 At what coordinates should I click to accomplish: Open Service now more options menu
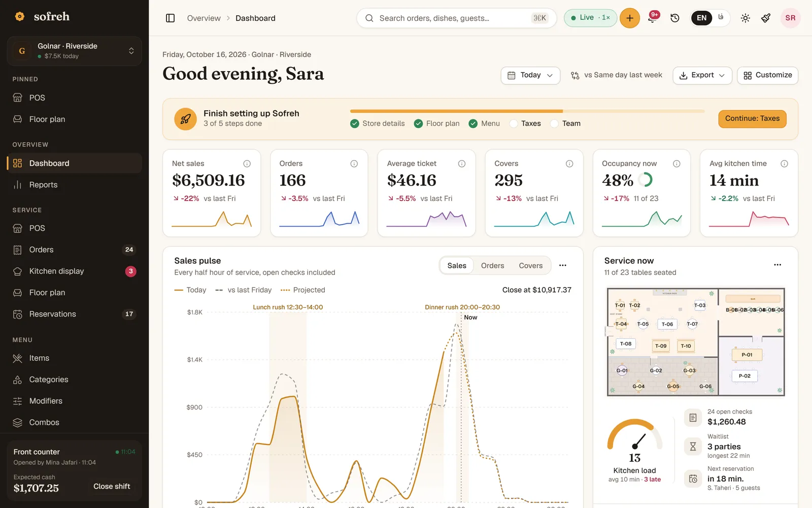(777, 265)
